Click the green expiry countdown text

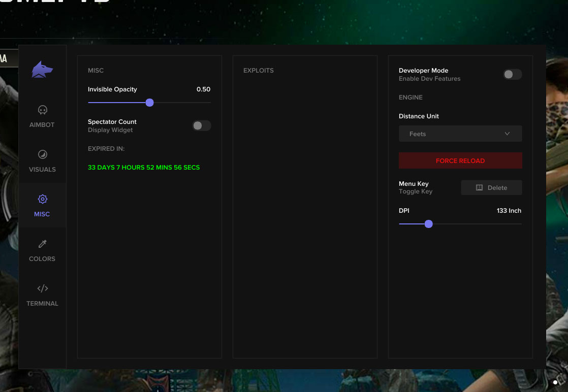[x=144, y=168]
